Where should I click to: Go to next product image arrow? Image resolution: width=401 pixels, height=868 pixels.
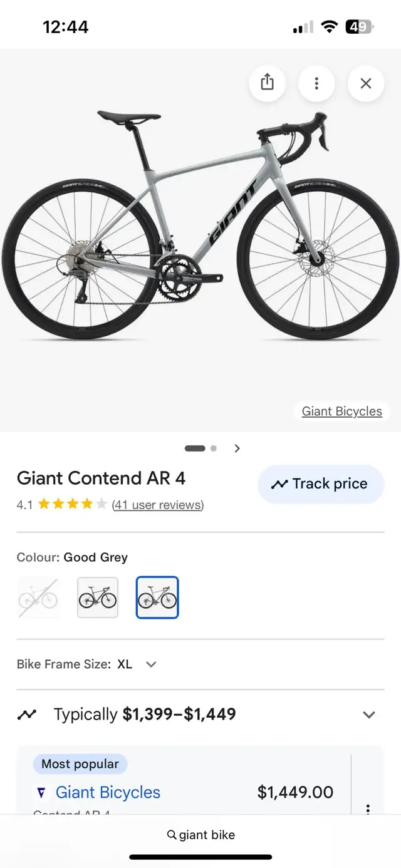[x=237, y=448]
